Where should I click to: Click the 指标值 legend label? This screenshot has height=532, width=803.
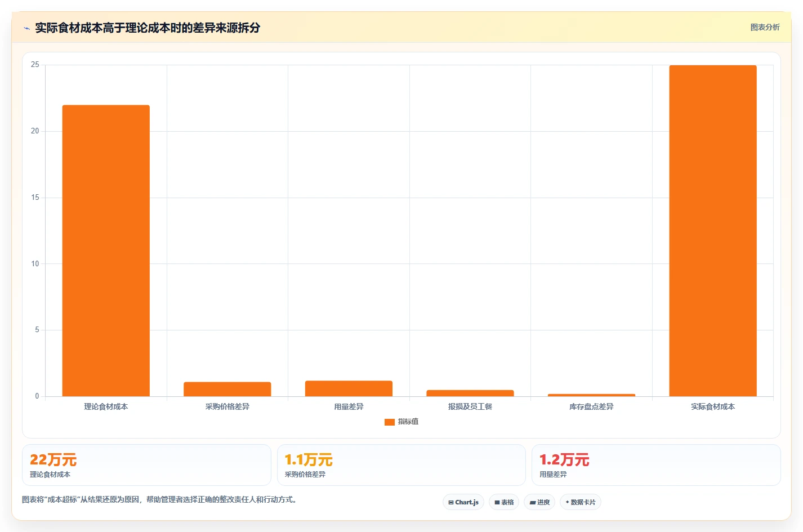point(408,422)
